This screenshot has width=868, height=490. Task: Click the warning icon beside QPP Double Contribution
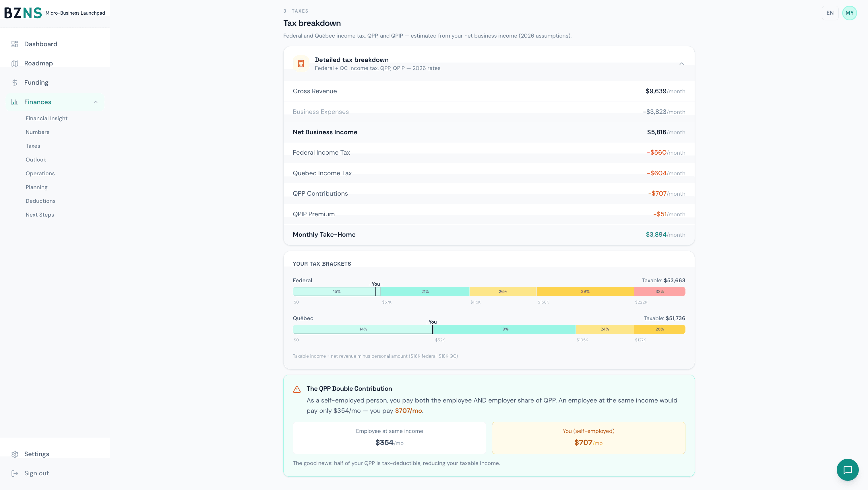point(297,389)
